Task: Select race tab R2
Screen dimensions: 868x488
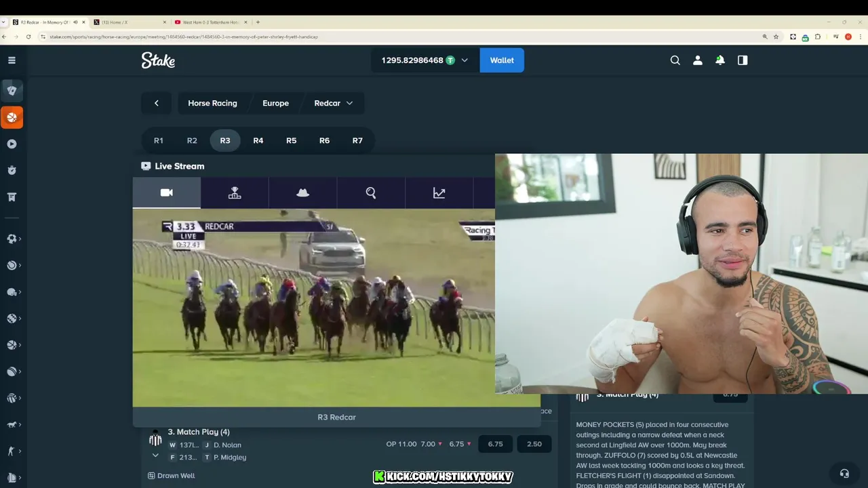Action: click(x=192, y=140)
